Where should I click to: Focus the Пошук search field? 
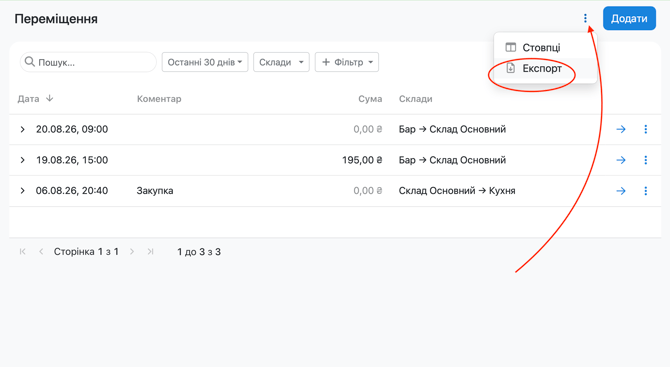(88, 62)
